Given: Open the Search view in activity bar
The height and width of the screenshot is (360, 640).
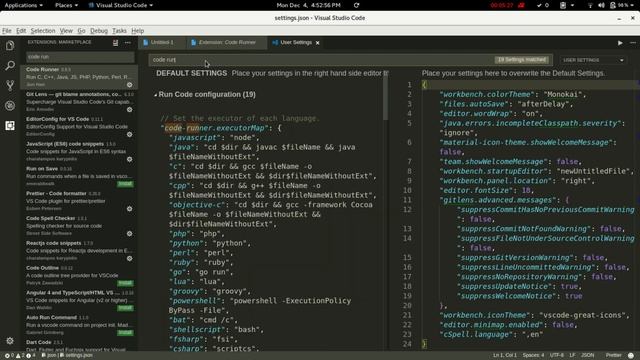Looking at the screenshot, I should (10, 65).
